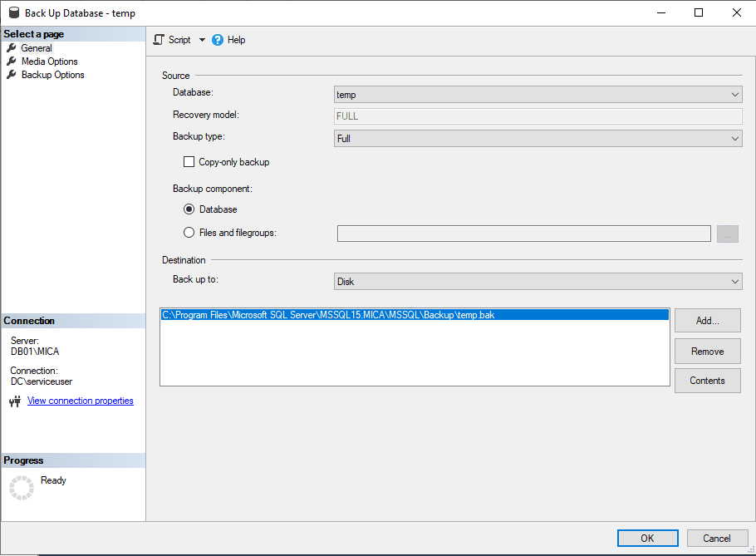Image resolution: width=756 pixels, height=556 pixels.
Task: Click the database icon in title bar
Action: coord(13,13)
